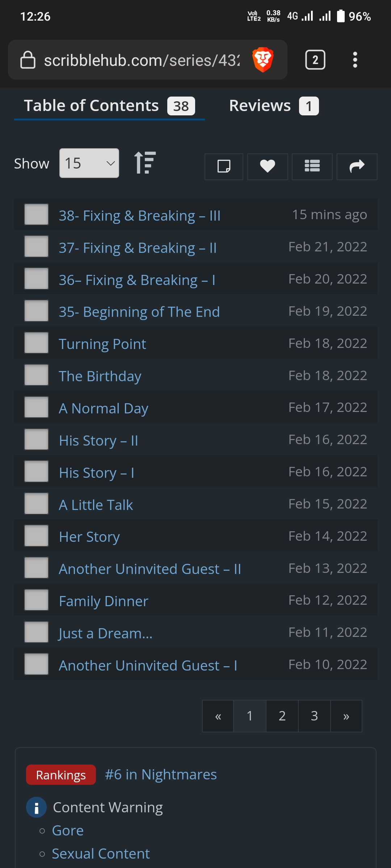Jump to page 3 of chapters
Screen dimensions: 391x868
314,716
